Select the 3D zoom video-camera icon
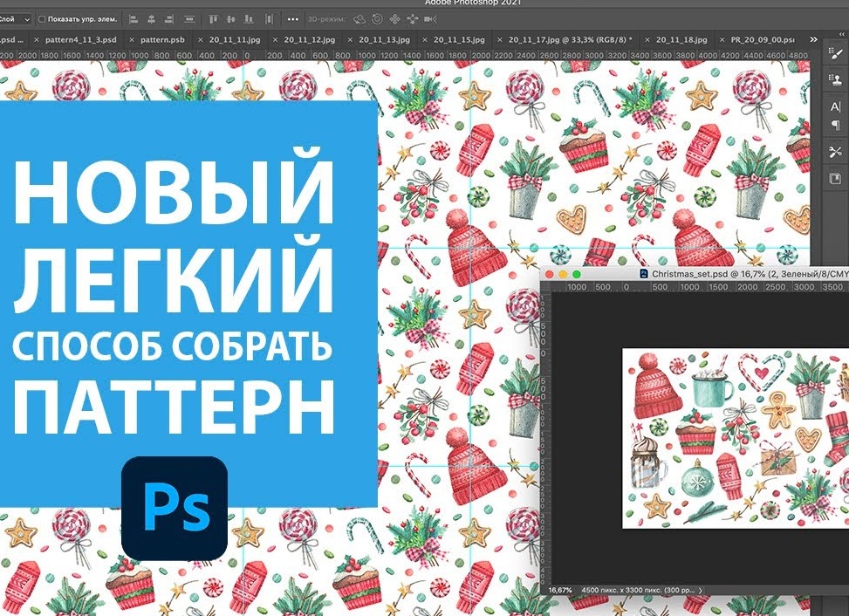 pyautogui.click(x=430, y=19)
